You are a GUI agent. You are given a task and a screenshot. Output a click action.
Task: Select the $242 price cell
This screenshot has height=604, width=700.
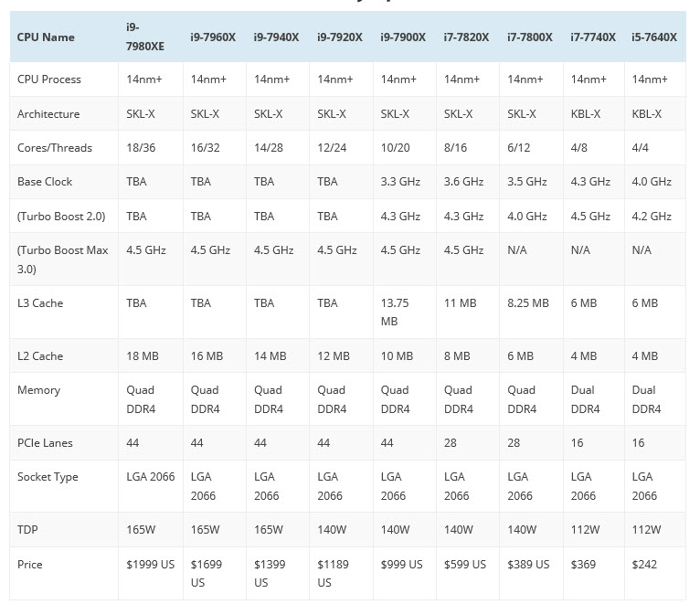coord(644,565)
